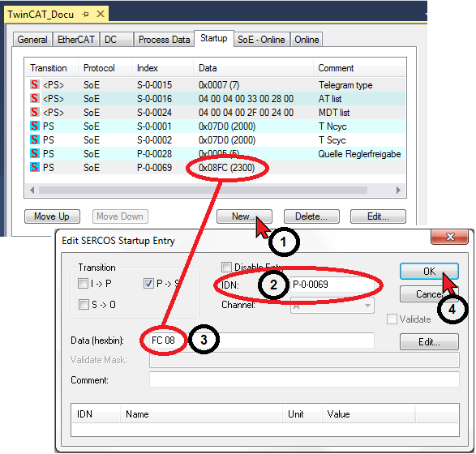Switch to the SoE - Online tab

click(261, 40)
